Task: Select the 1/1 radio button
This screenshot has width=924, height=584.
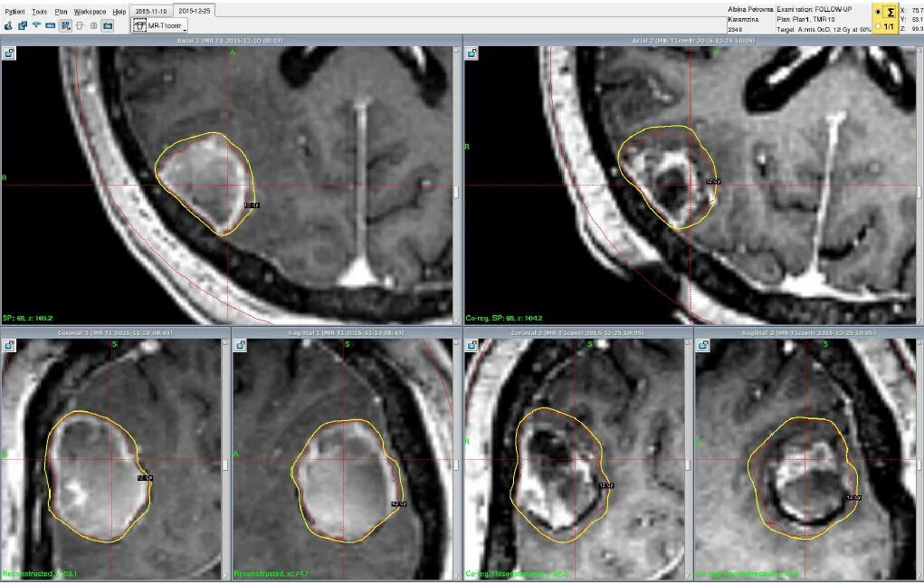Action: click(x=878, y=26)
